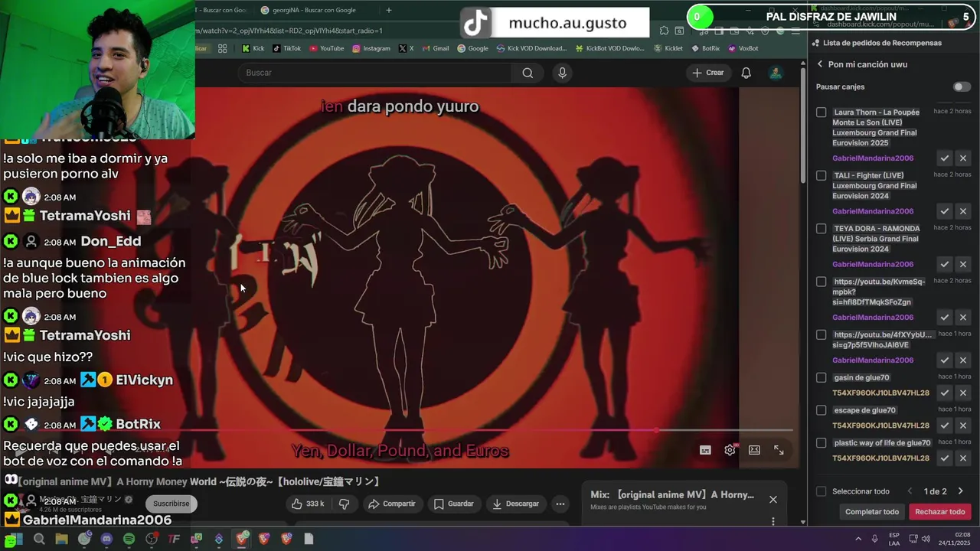Viewport: 980px width, 551px height.
Task: Click the Compartir button
Action: click(x=391, y=504)
